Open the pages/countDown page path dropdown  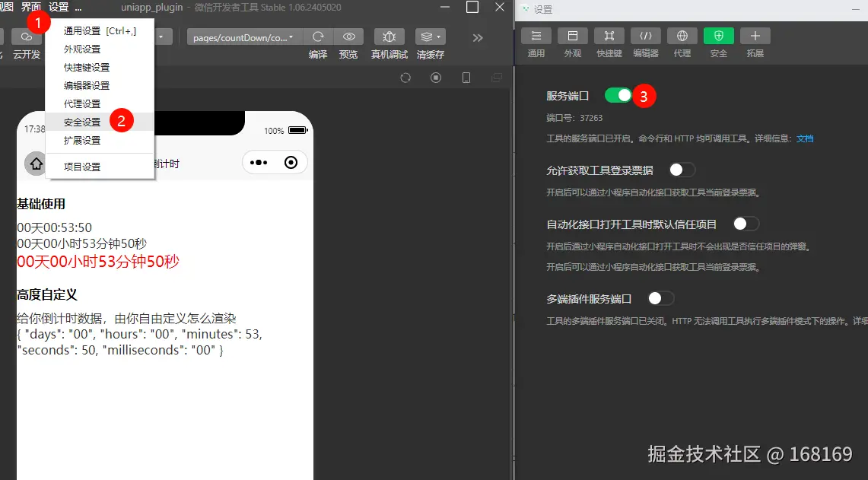click(243, 37)
